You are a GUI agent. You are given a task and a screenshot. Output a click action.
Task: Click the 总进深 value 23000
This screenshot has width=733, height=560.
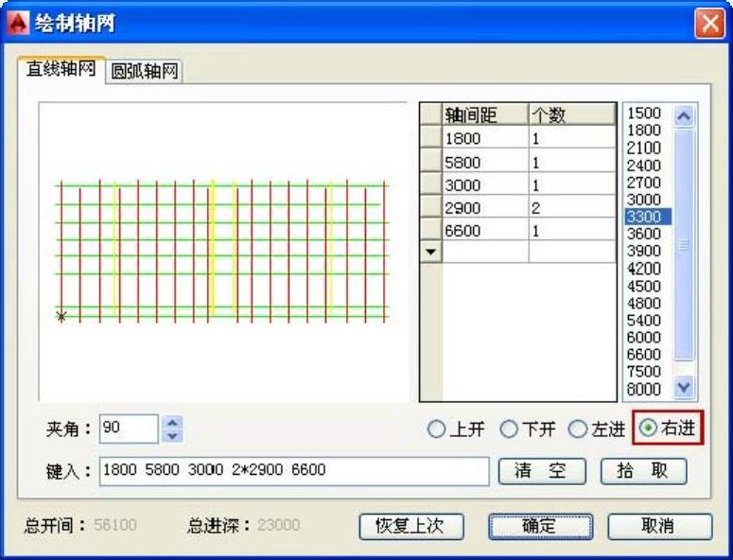[278, 525]
